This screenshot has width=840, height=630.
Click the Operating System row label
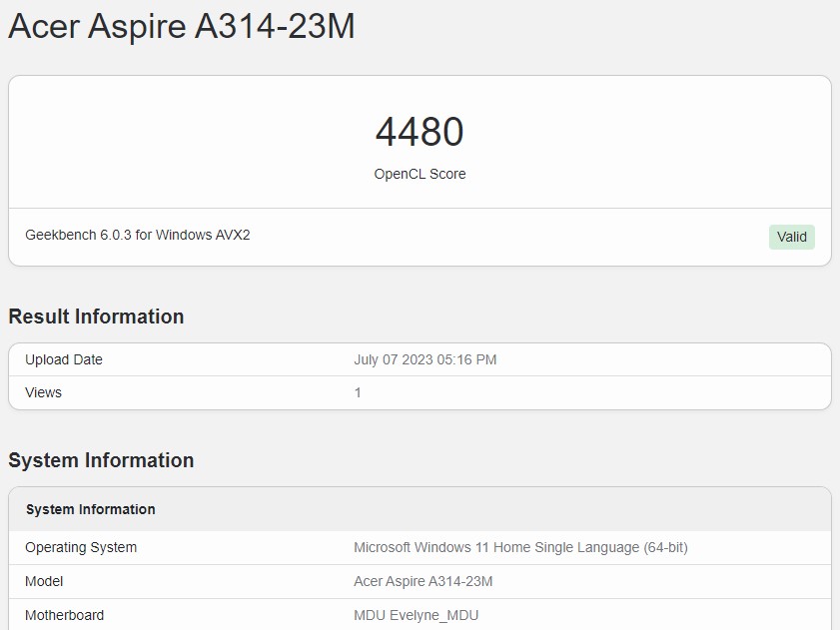coord(81,547)
